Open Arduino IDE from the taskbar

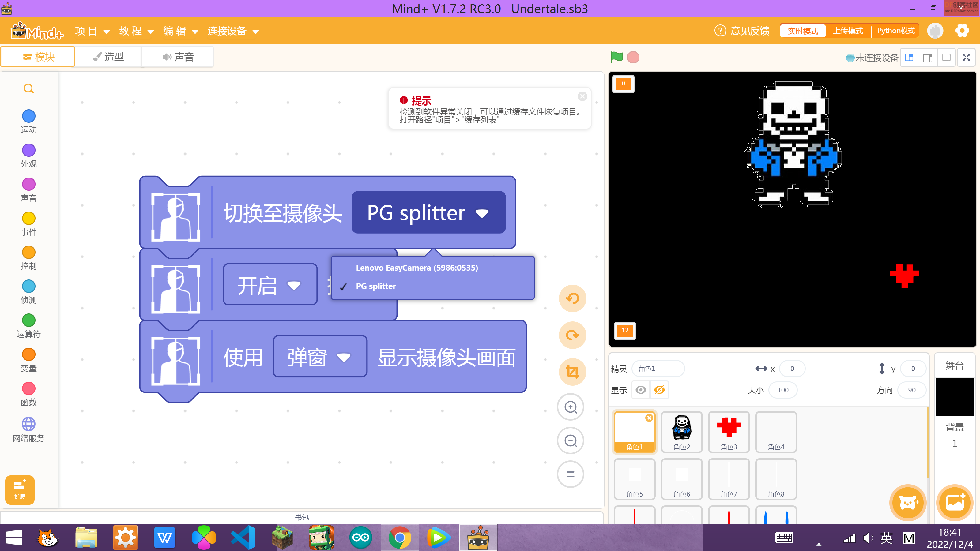tap(360, 537)
